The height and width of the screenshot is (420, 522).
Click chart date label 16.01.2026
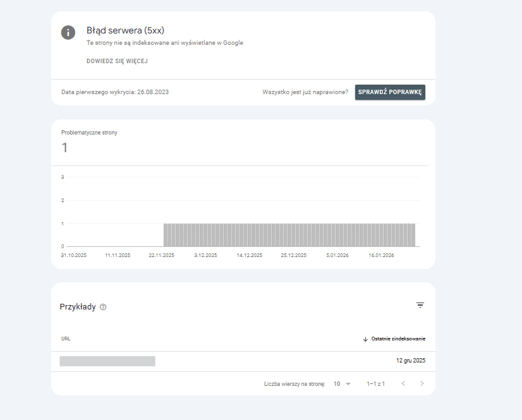[x=381, y=255]
